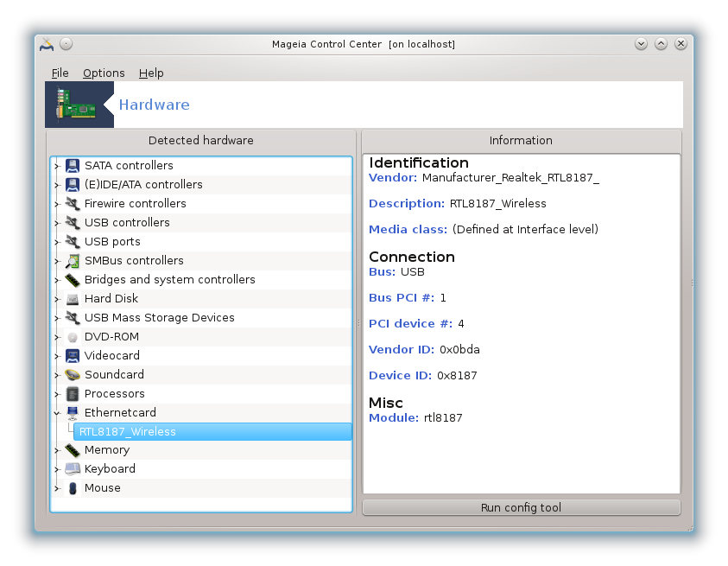Click the USB controllers plug icon
The image size is (728, 566).
(x=73, y=223)
